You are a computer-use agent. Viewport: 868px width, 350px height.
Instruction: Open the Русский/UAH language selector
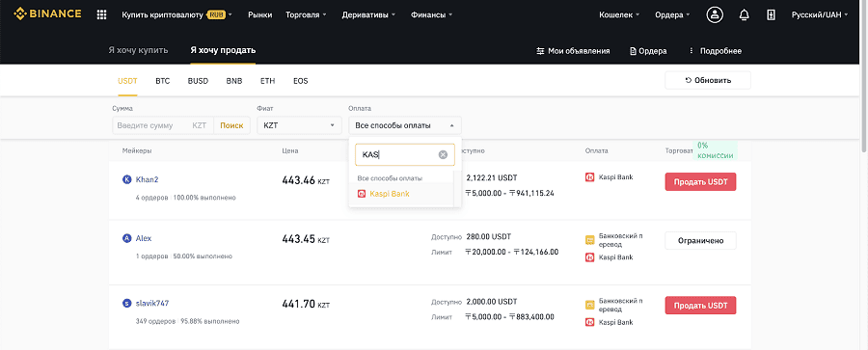[820, 15]
